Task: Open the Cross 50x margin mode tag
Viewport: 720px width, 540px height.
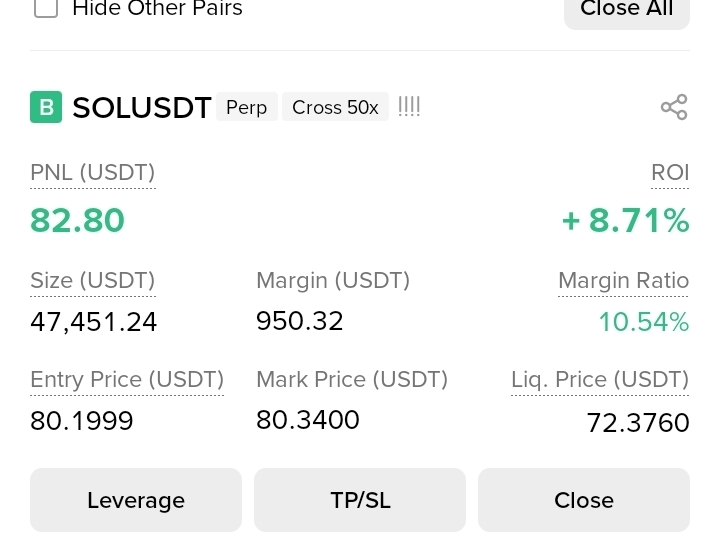Action: (x=335, y=107)
